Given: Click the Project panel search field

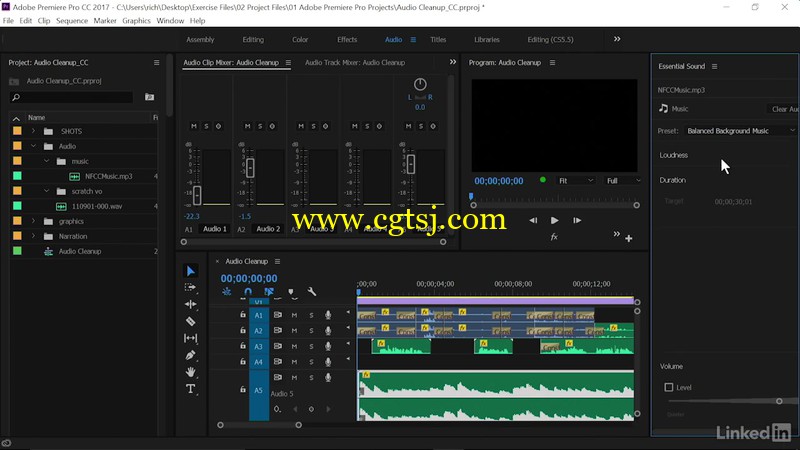Looking at the screenshot, I should click(x=71, y=97).
